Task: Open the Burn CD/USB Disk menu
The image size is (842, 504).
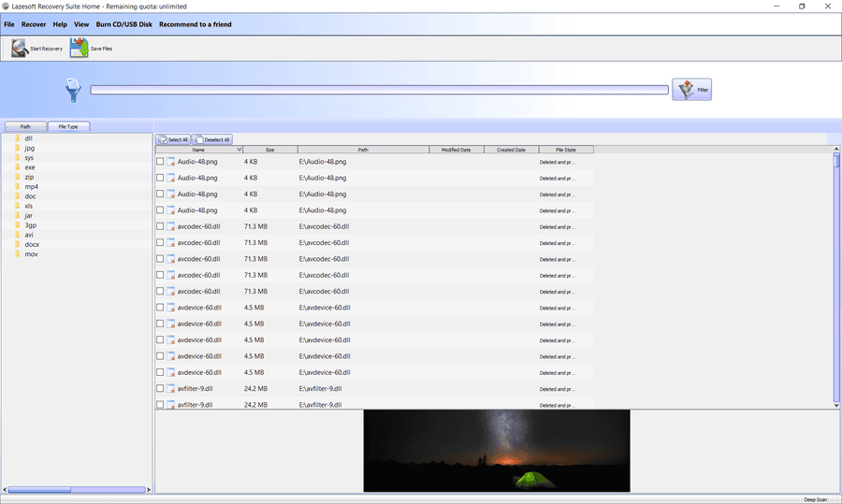Action: tap(124, 24)
